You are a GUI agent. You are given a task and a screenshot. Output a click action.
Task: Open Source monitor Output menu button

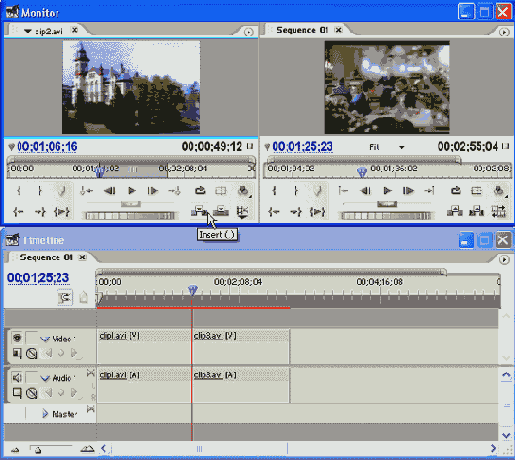pos(244,191)
